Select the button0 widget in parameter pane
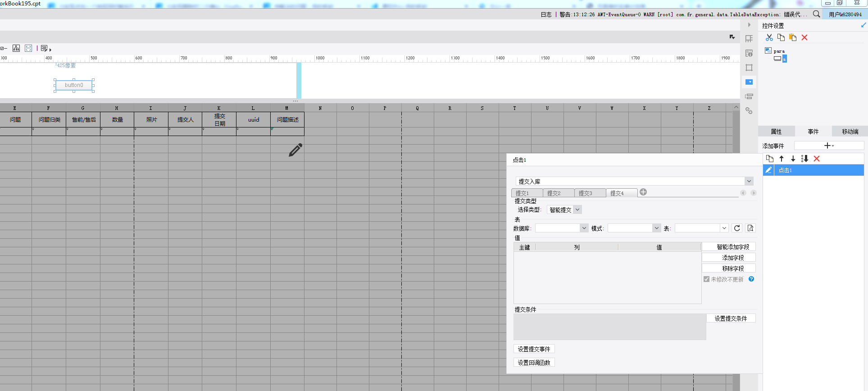 [x=74, y=85]
